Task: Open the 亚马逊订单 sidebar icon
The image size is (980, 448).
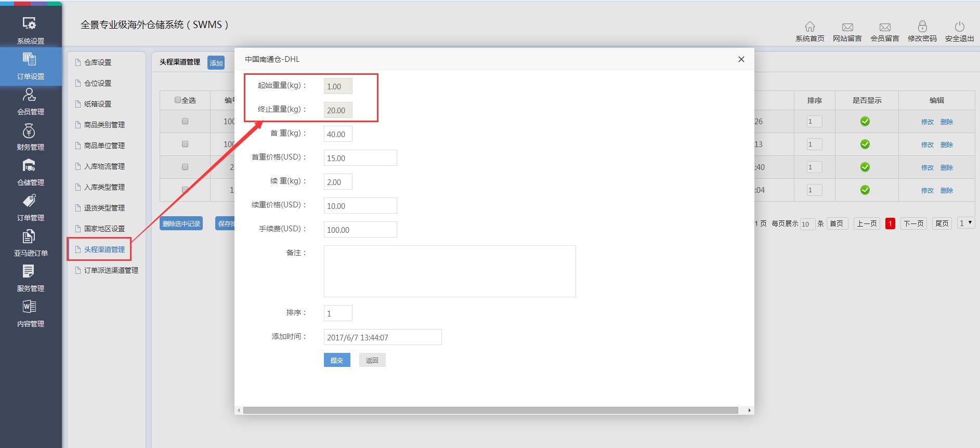Action: pos(30,237)
